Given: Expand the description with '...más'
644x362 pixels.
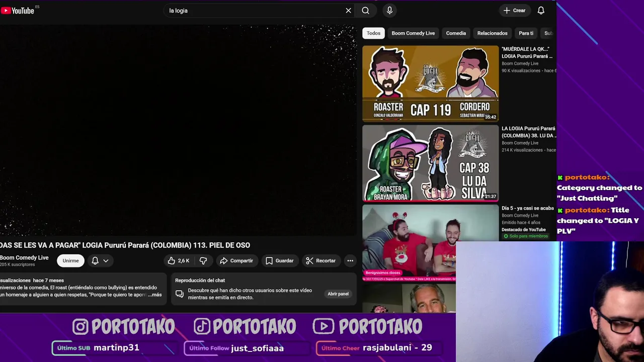Looking at the screenshot, I should [x=155, y=295].
